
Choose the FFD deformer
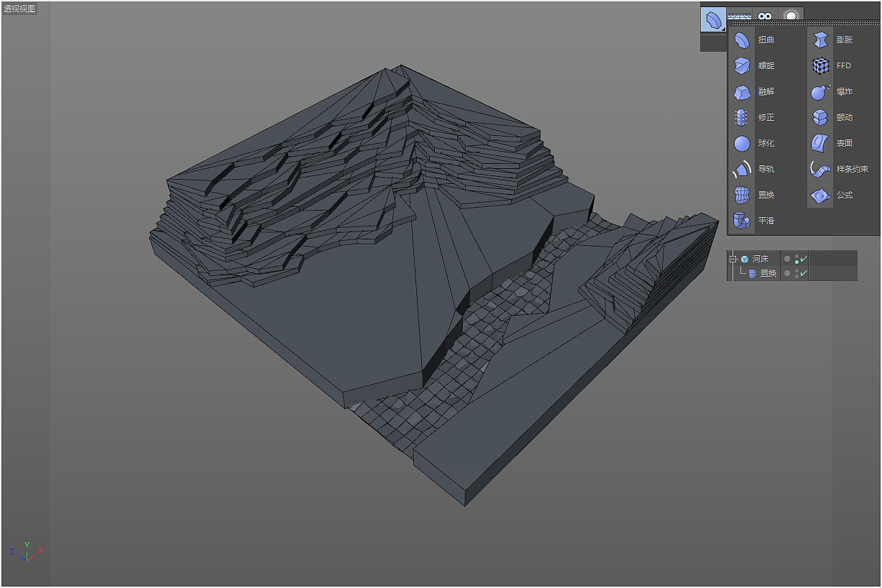click(x=832, y=66)
